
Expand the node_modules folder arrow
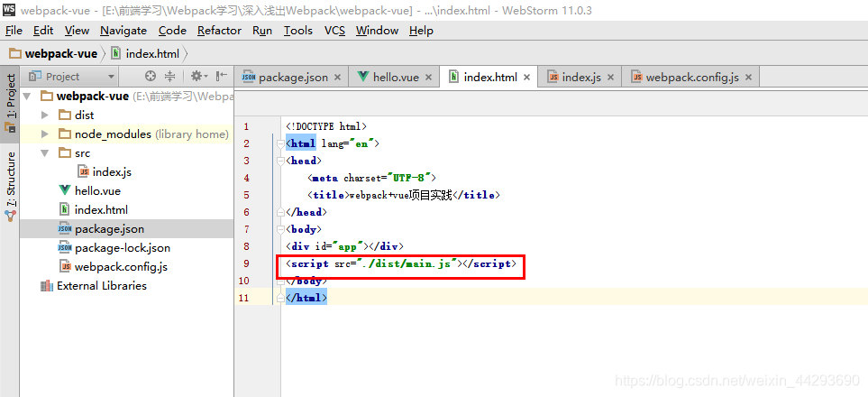(45, 134)
